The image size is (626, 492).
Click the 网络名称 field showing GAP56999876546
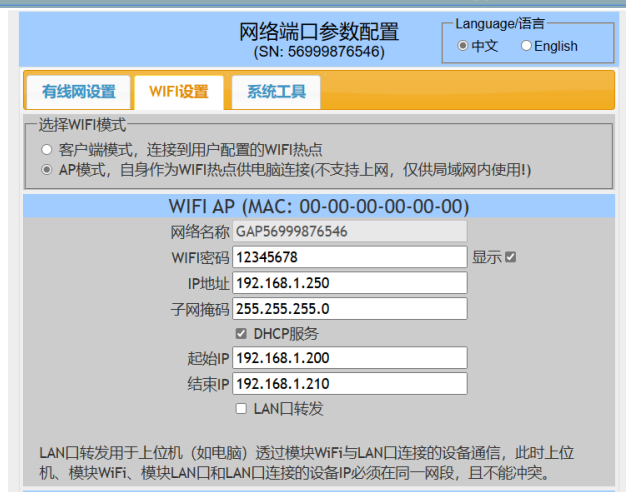[350, 232]
